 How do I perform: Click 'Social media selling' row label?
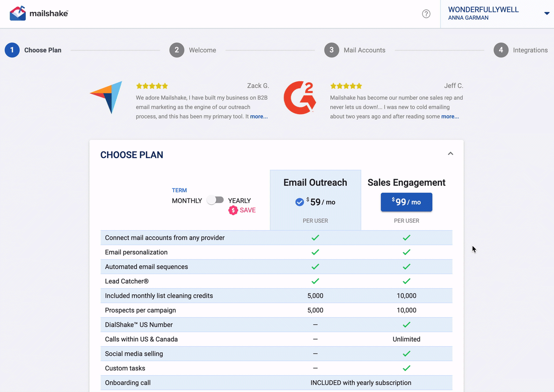coord(134,354)
